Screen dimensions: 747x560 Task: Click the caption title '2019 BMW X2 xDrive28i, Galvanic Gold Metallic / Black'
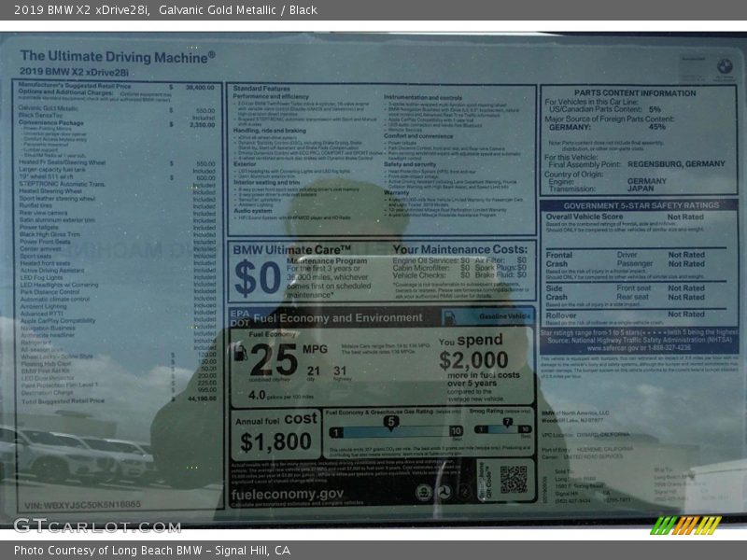(x=165, y=10)
